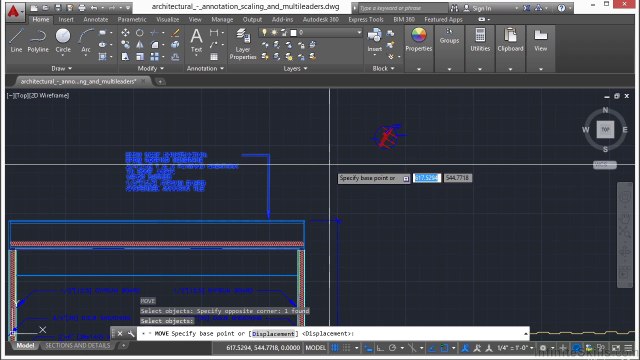This screenshot has width=640, height=360.
Task: Click the Rotate tool icon
Action: (x=140, y=33)
